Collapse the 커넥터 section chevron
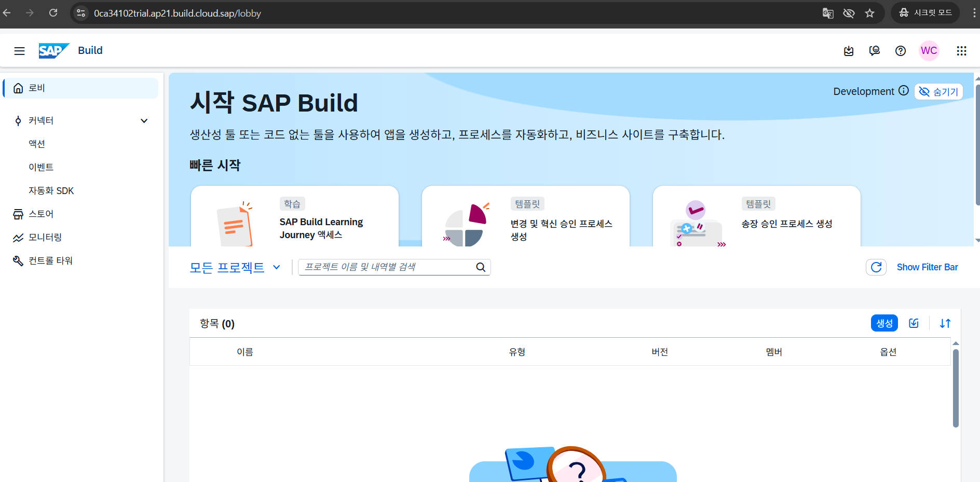The height and width of the screenshot is (482, 980). [144, 121]
